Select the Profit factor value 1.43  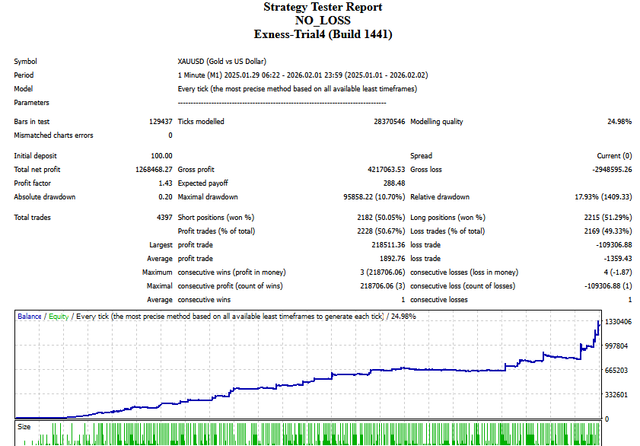click(163, 183)
